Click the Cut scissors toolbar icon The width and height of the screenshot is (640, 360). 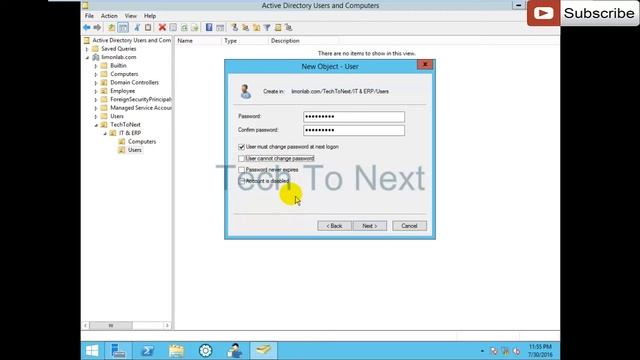coord(137,27)
